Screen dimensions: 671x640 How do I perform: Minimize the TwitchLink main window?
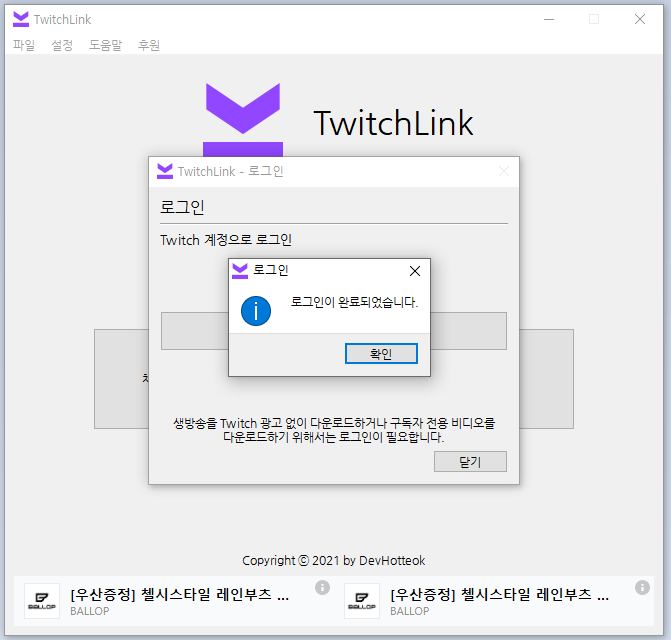[549, 19]
